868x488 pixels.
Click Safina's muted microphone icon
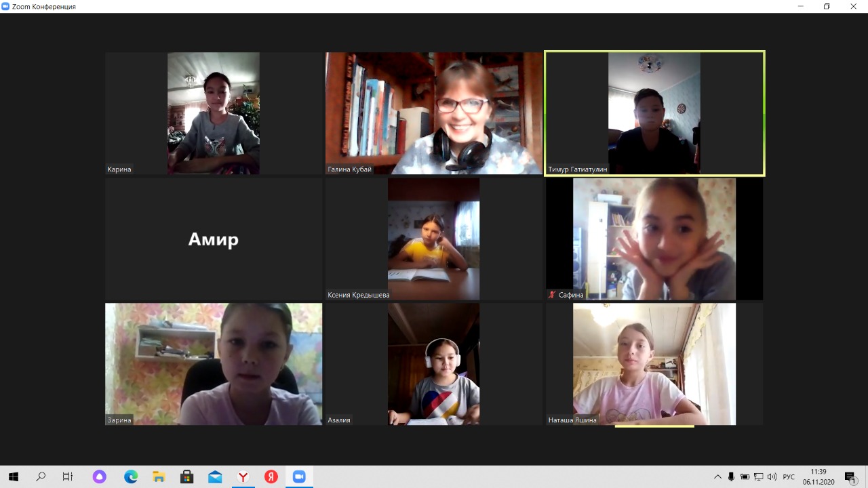(552, 295)
